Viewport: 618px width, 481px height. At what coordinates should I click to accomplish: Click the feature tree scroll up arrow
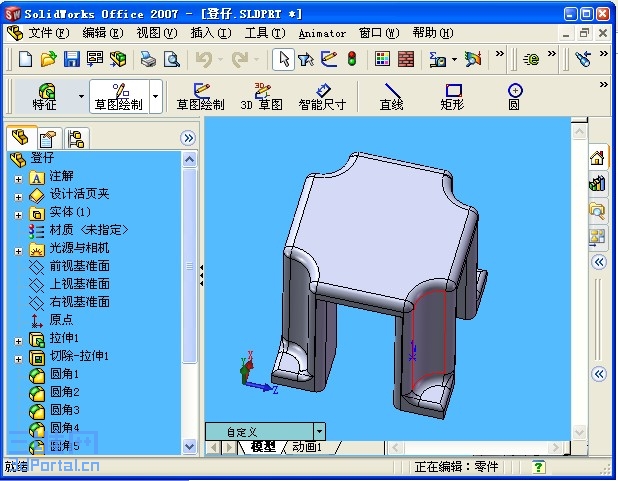click(190, 160)
